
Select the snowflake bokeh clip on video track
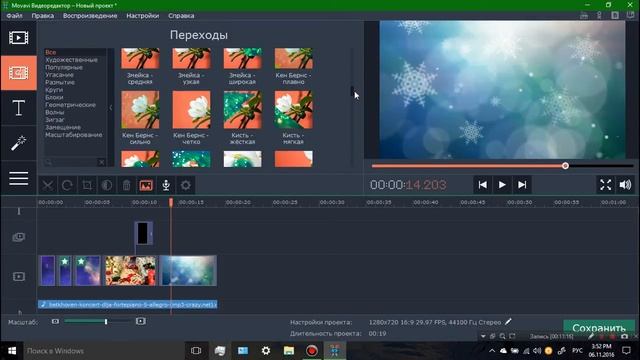point(188,271)
